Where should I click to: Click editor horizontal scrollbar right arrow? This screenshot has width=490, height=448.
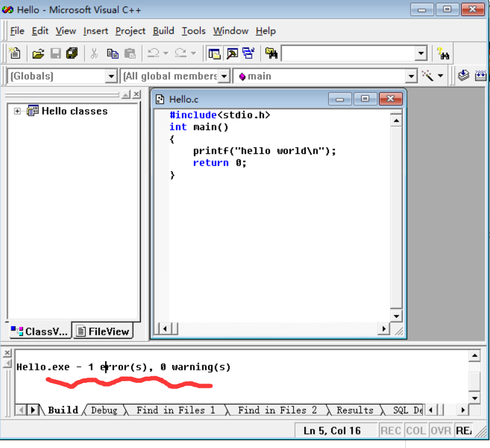384,329
